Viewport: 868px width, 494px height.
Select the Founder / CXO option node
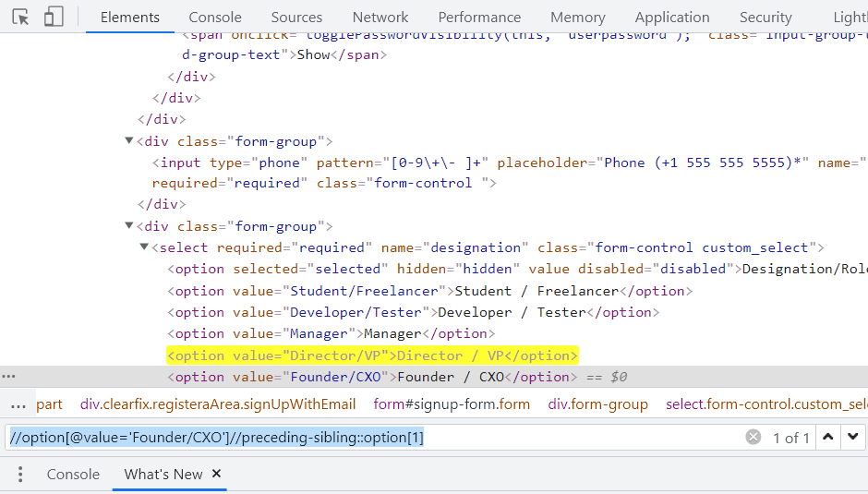click(372, 377)
